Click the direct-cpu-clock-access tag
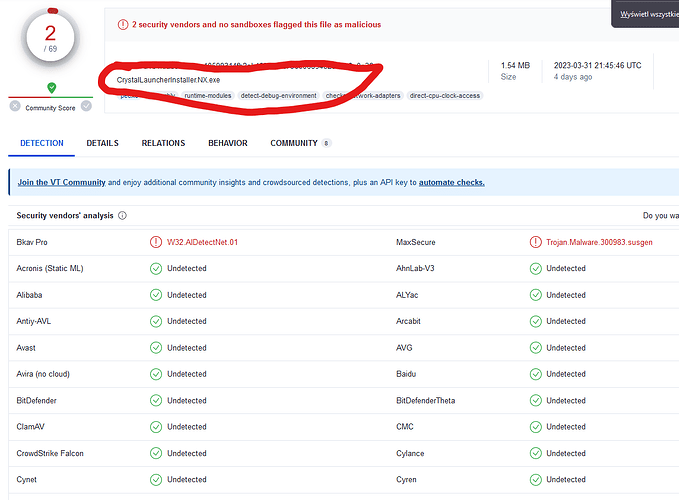679x500 pixels. 444,96
